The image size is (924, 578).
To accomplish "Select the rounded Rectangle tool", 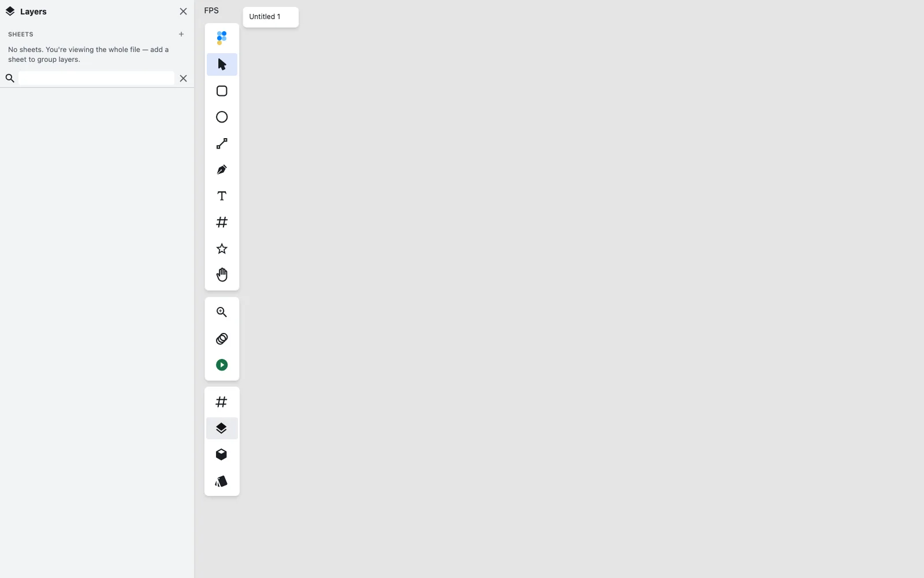I will point(222,91).
